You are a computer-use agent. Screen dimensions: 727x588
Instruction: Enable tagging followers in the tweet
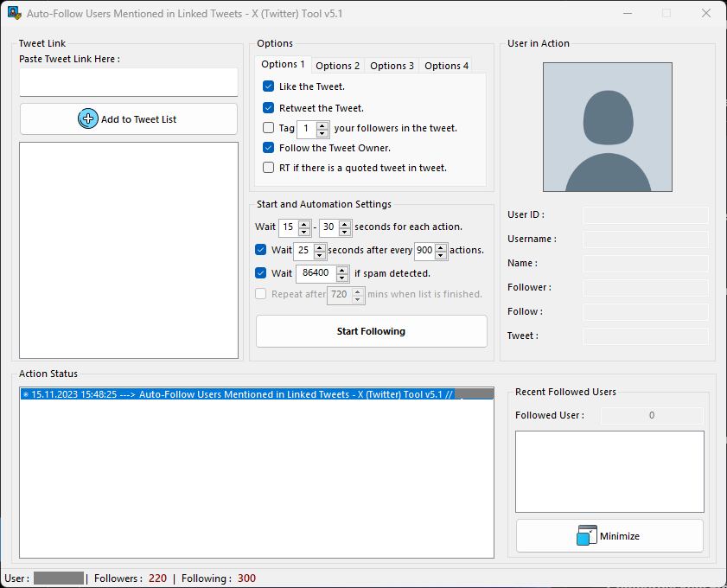269,127
